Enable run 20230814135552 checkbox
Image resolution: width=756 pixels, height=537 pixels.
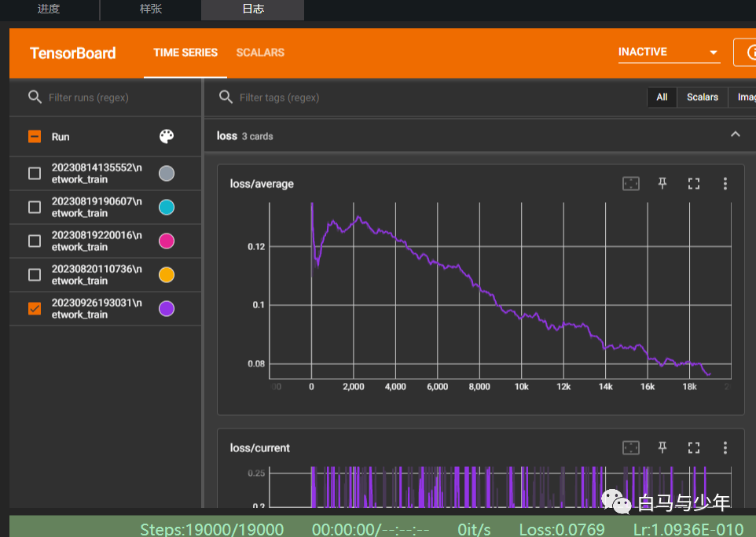35,173
